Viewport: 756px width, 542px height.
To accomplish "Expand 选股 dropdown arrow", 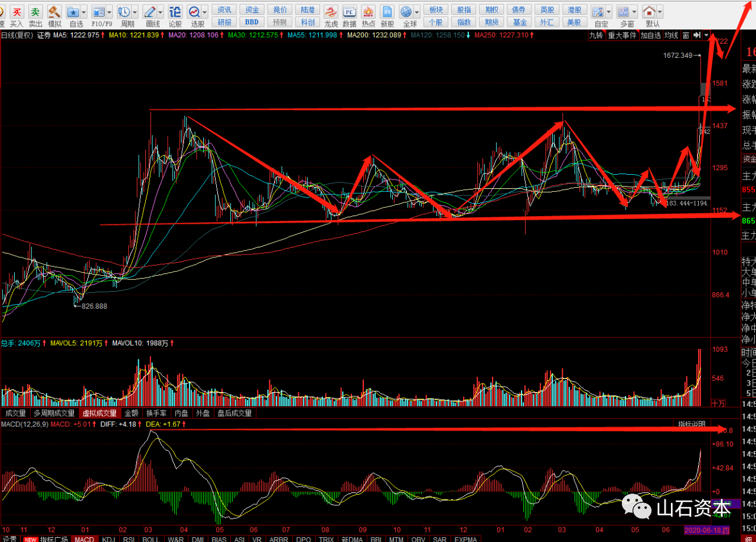I will click(205, 12).
